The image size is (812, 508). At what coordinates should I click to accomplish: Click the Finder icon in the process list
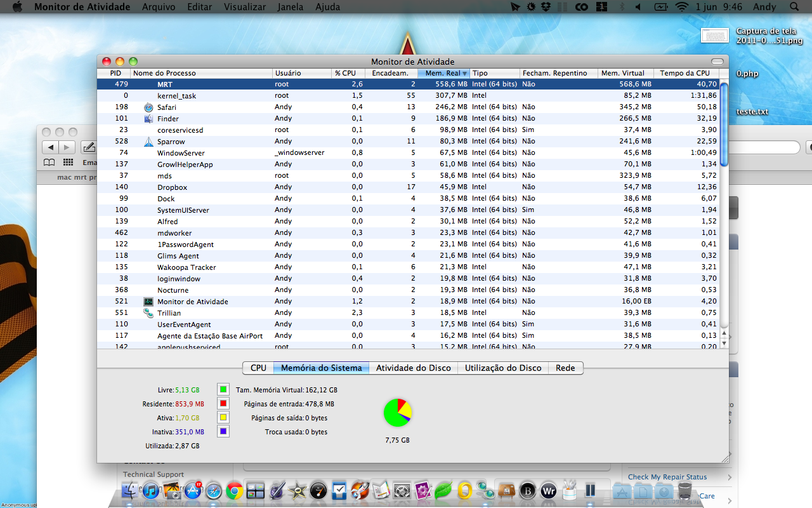coord(148,119)
